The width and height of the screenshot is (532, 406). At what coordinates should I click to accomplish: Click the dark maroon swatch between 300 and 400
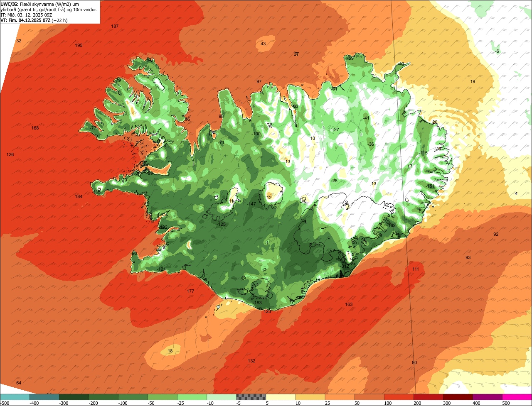[457, 397]
